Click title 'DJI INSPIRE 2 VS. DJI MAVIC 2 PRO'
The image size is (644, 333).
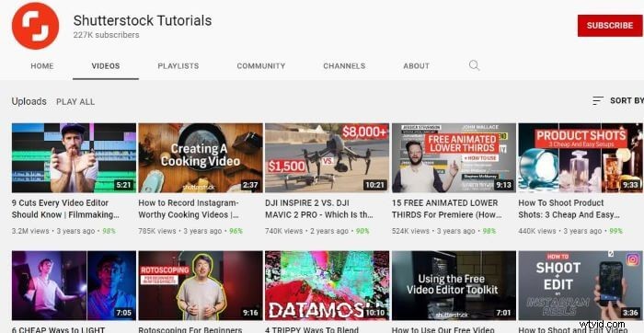click(x=319, y=209)
